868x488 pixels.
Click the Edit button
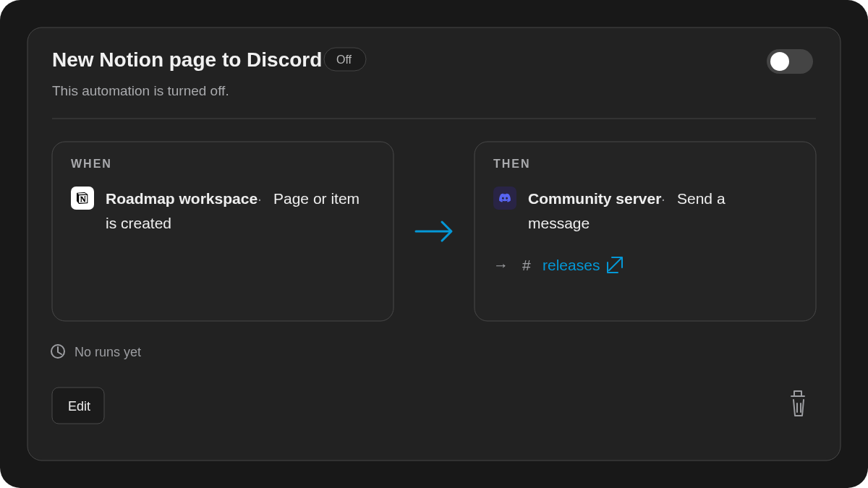tap(78, 406)
